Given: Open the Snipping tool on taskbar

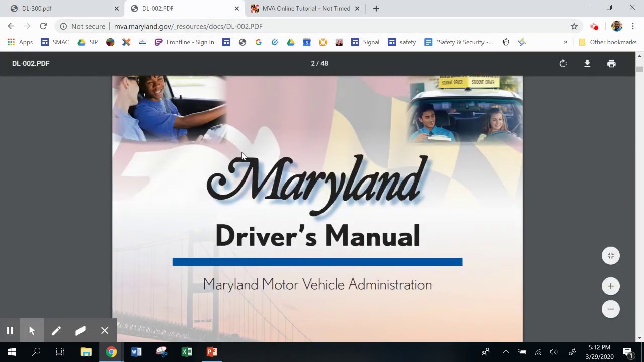Looking at the screenshot, I should point(162,352).
